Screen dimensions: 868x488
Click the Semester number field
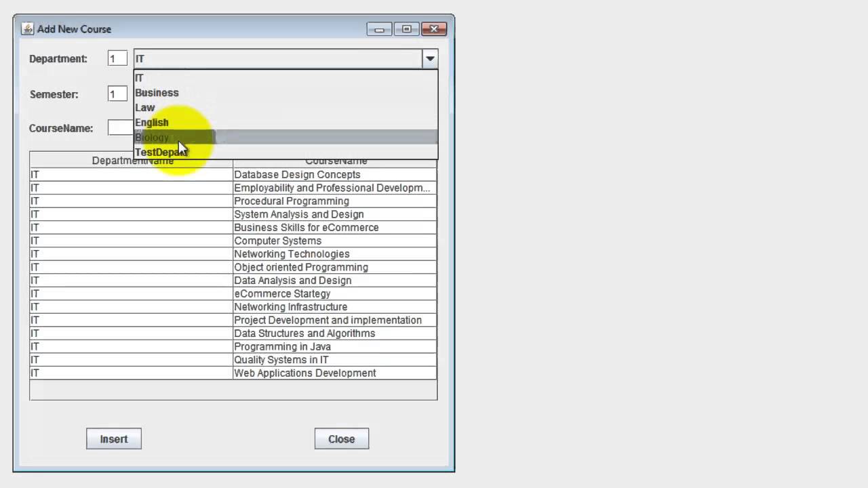click(117, 94)
